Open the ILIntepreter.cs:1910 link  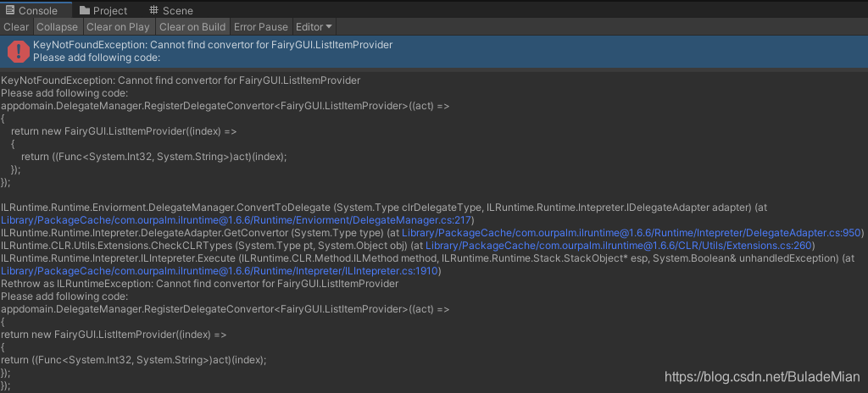(x=220, y=271)
